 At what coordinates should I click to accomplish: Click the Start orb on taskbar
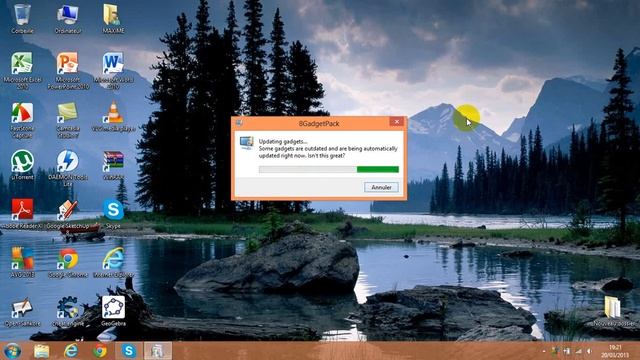[12, 351]
